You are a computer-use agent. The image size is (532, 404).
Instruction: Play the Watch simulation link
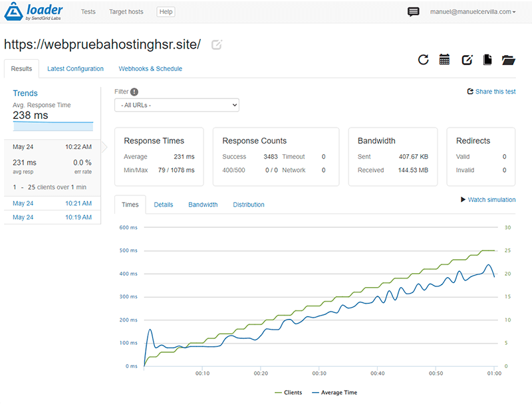[x=488, y=199]
